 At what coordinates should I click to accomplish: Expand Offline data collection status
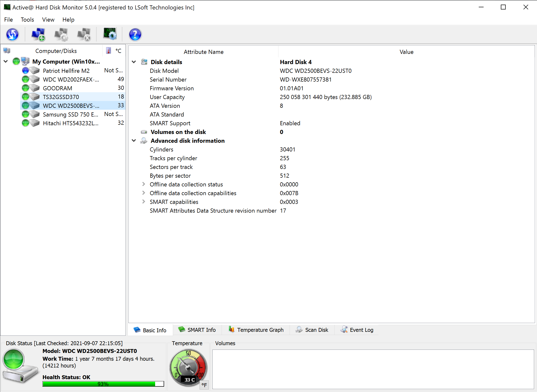(x=144, y=184)
